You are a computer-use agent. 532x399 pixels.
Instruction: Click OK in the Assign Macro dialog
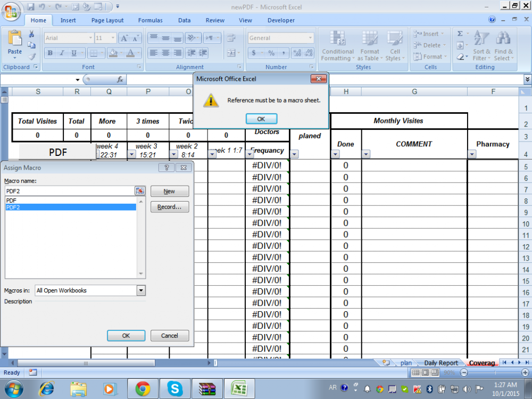click(x=126, y=336)
